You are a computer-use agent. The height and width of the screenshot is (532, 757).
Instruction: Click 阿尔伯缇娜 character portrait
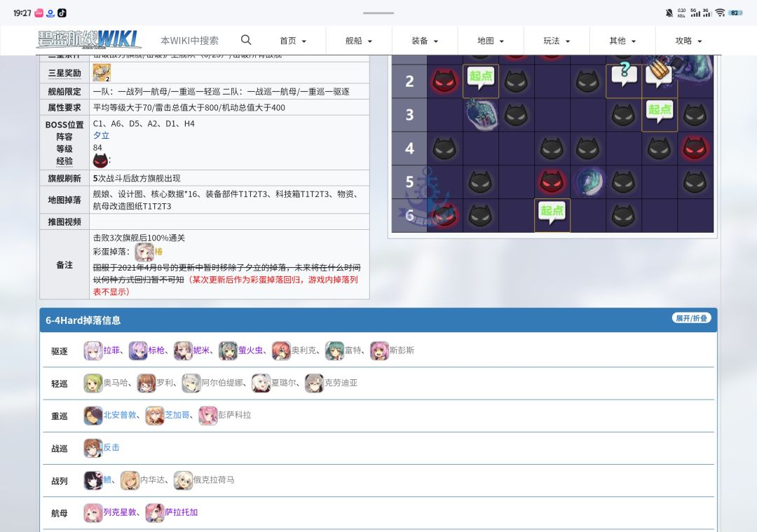[191, 383]
